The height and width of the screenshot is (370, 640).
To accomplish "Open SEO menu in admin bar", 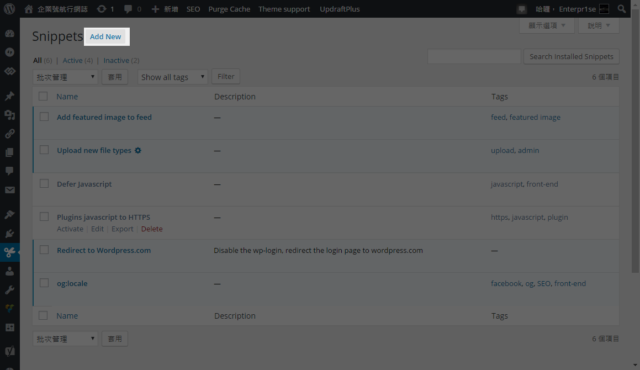I will [x=193, y=9].
